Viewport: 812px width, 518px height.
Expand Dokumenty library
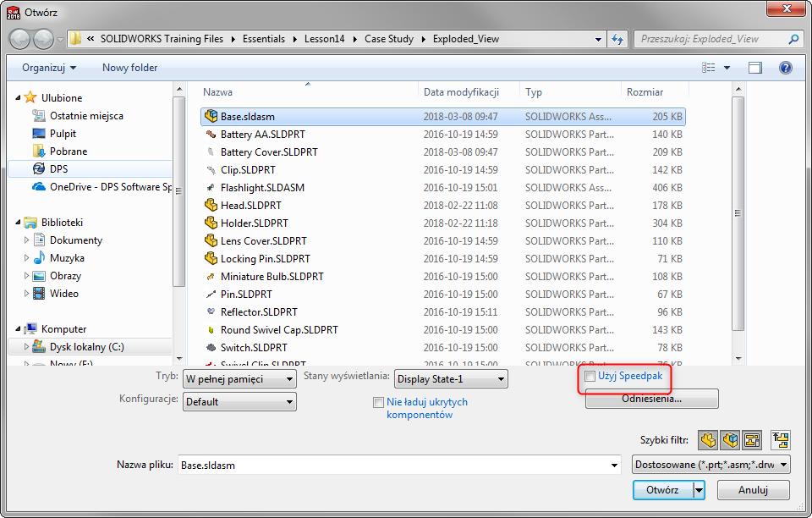click(x=26, y=240)
